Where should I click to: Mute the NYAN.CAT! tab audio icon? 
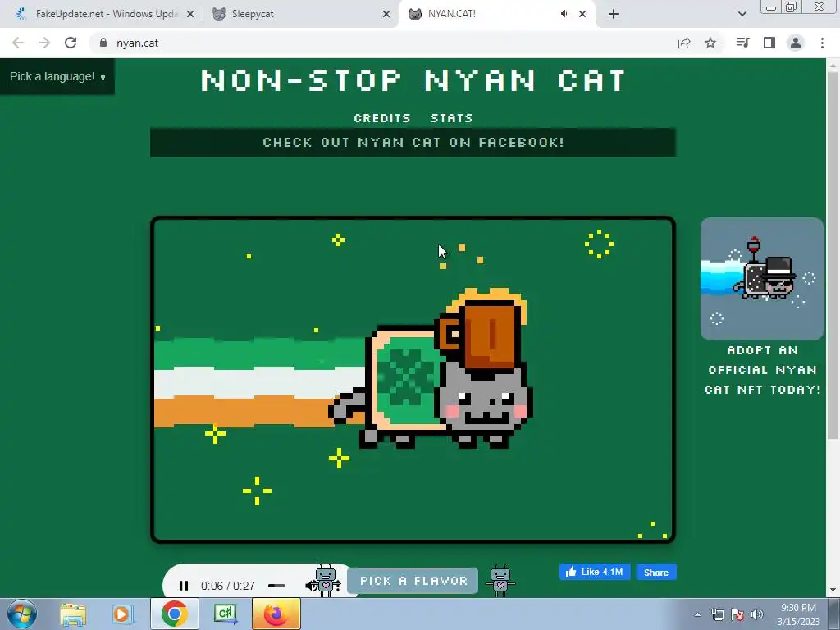pyautogui.click(x=564, y=14)
